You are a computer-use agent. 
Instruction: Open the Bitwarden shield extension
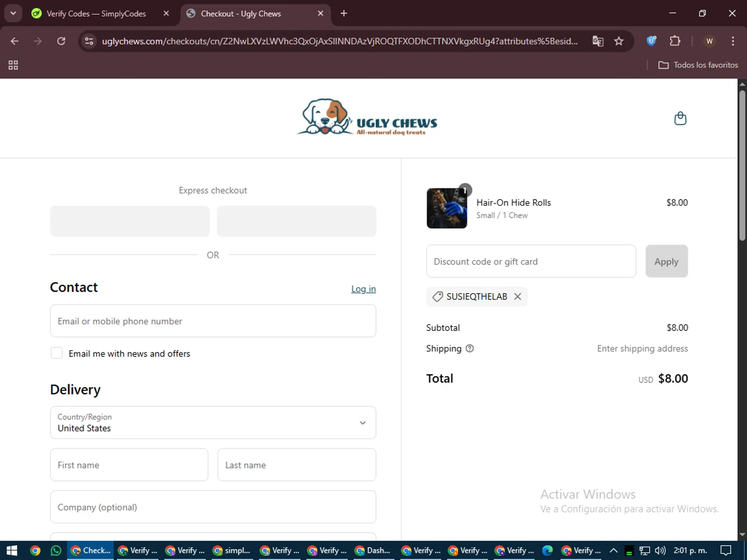coord(651,41)
